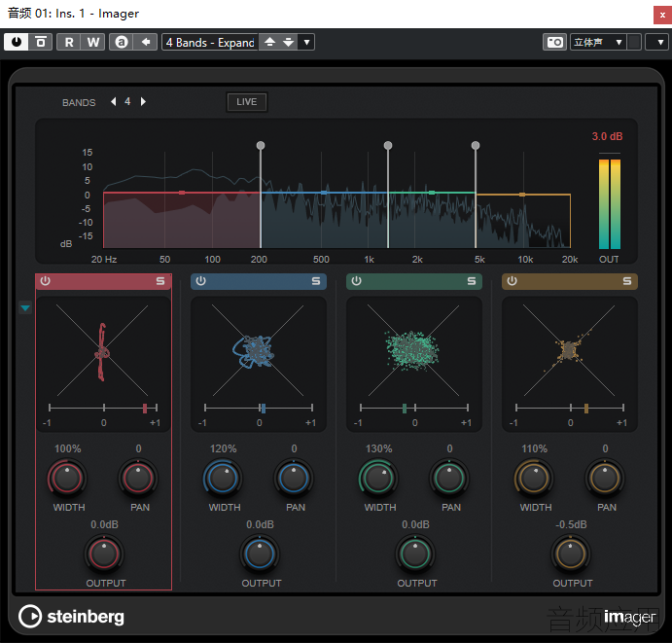Click blue band level handle on spectrum
Screen dimensions: 672x643
click(324, 193)
